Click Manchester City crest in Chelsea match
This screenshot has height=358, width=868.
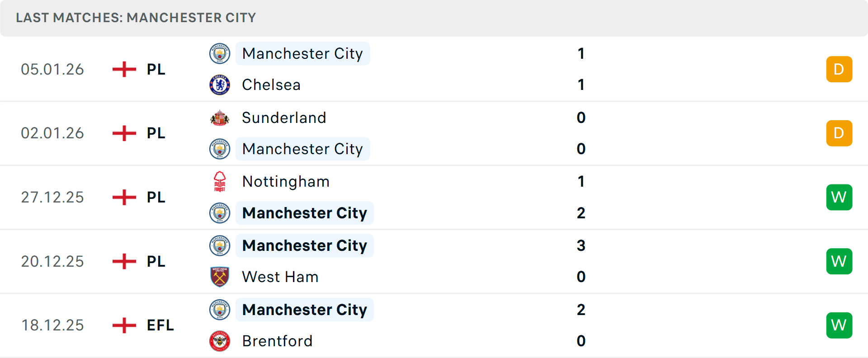220,54
